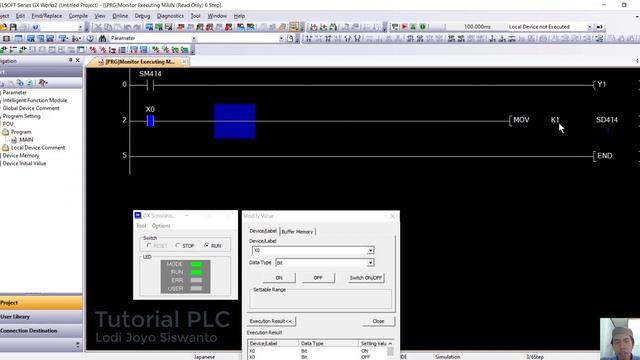This screenshot has height=360, width=640.
Task: Click the blue Help question-mark icon
Action: pyautogui.click(x=35, y=27)
